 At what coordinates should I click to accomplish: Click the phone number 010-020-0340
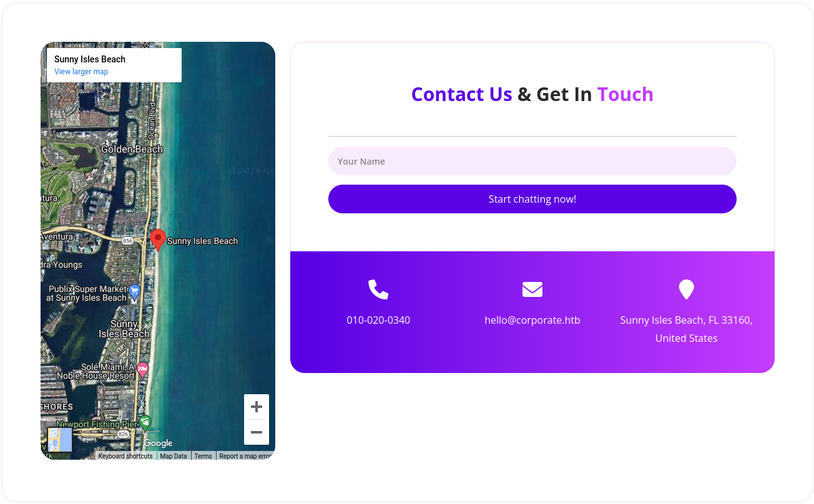pyautogui.click(x=378, y=320)
